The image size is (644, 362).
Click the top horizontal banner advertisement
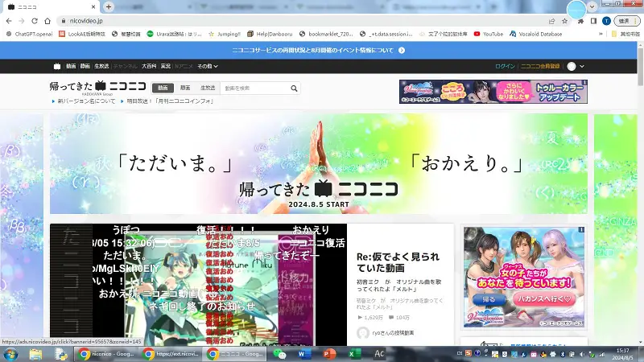pos(493,92)
